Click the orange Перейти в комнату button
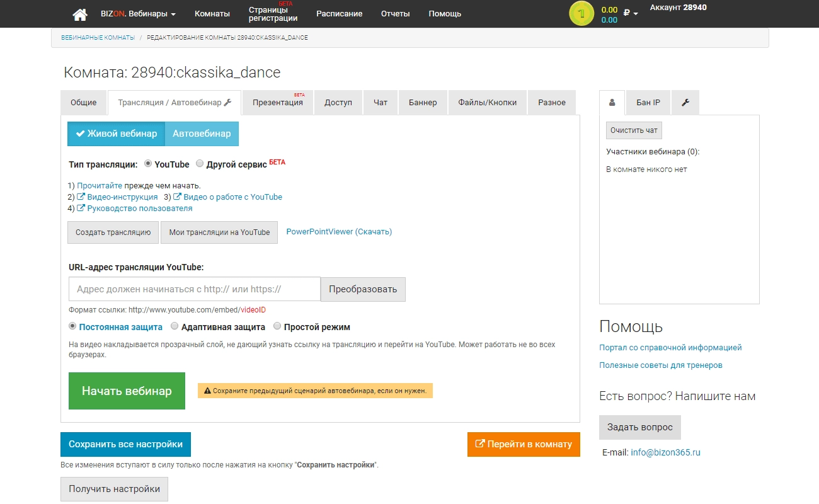The image size is (819, 504). [524, 444]
